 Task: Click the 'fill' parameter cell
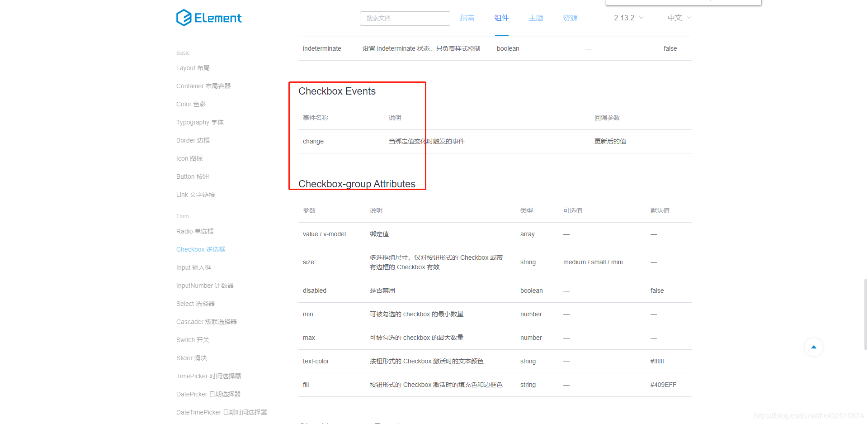coord(306,385)
